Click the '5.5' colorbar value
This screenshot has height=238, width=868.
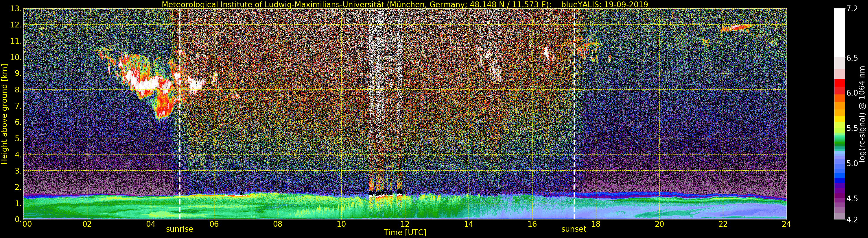852,128
